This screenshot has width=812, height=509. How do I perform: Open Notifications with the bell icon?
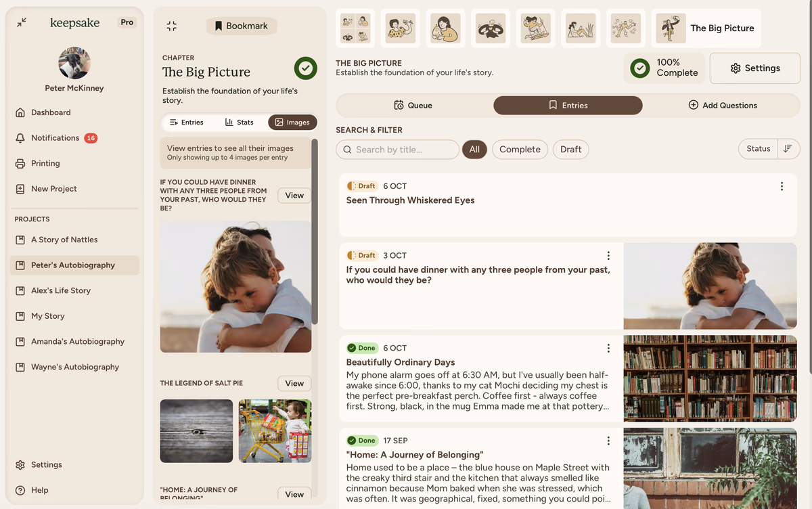click(20, 138)
